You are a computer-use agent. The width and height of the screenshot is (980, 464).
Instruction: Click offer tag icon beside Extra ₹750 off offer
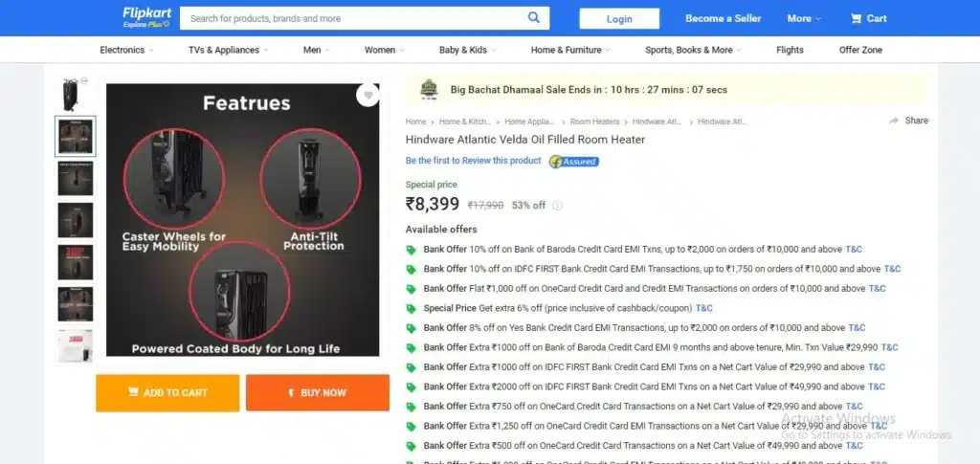click(411, 407)
